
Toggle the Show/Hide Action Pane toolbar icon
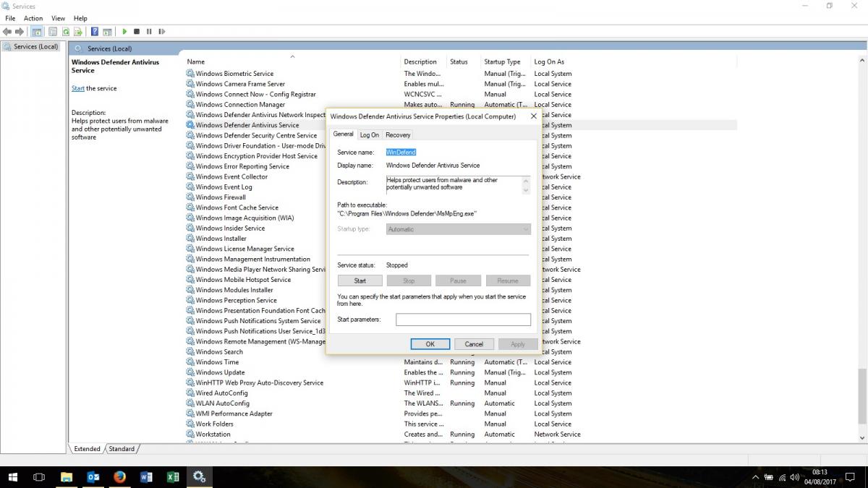(107, 32)
